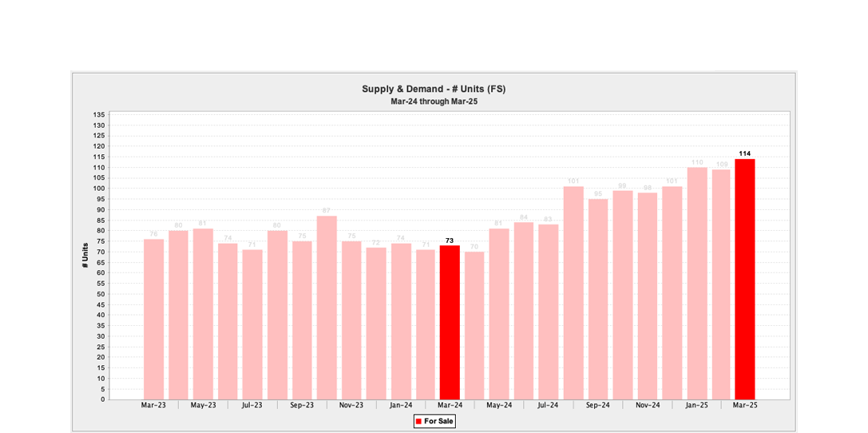Click the 135 y-axis tick label
868x433 pixels.
(x=99, y=115)
